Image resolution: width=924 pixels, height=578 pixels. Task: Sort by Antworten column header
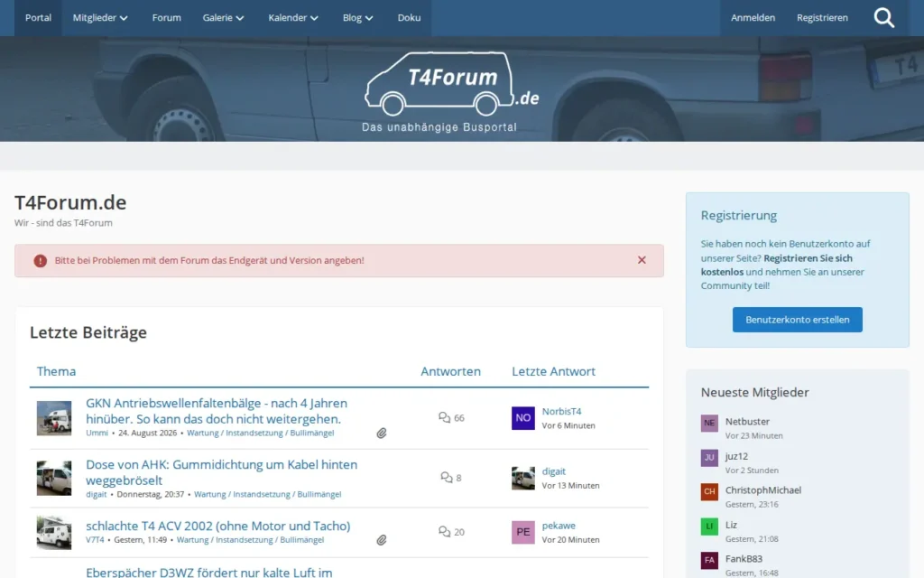[451, 371]
